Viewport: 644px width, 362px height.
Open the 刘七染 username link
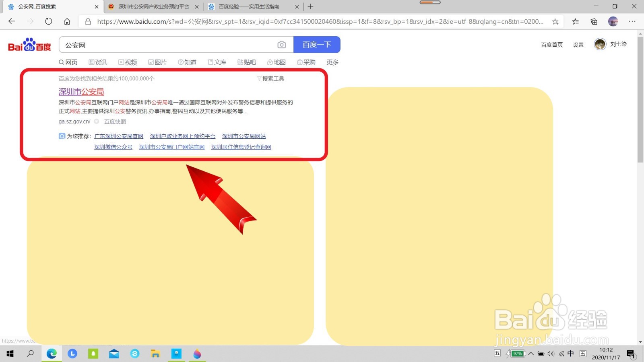[619, 44]
